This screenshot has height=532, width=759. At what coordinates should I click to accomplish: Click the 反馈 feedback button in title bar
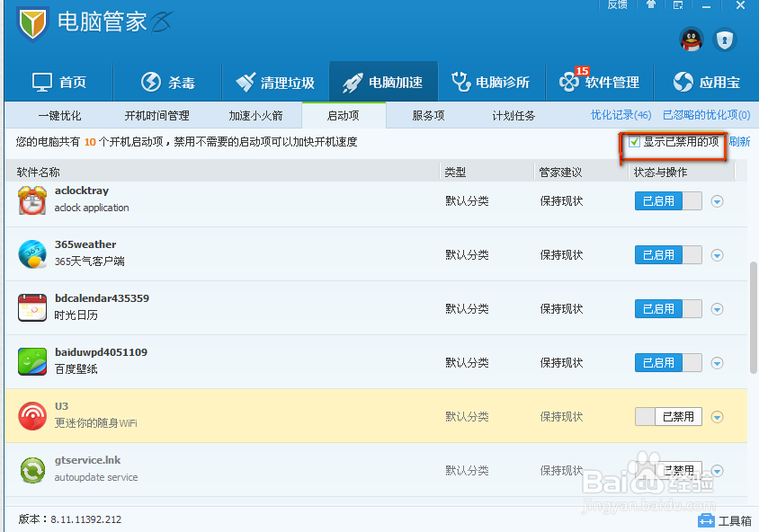point(618,4)
